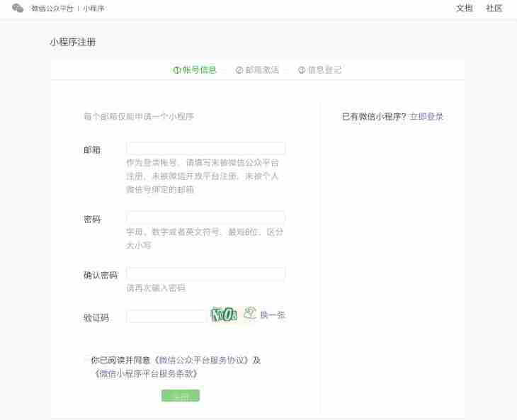Open the 文档 link in header
This screenshot has width=517, height=420.
click(465, 8)
